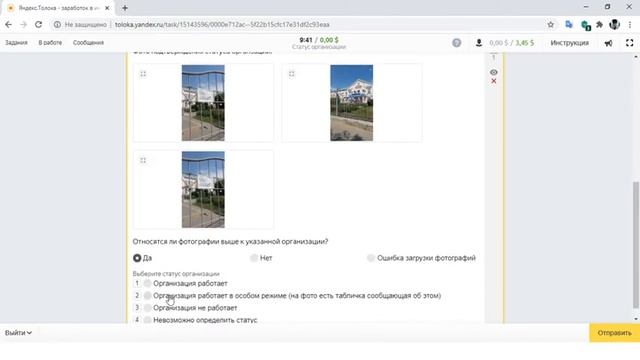Open the Extensions puzzle icon

pyautogui.click(x=600, y=24)
